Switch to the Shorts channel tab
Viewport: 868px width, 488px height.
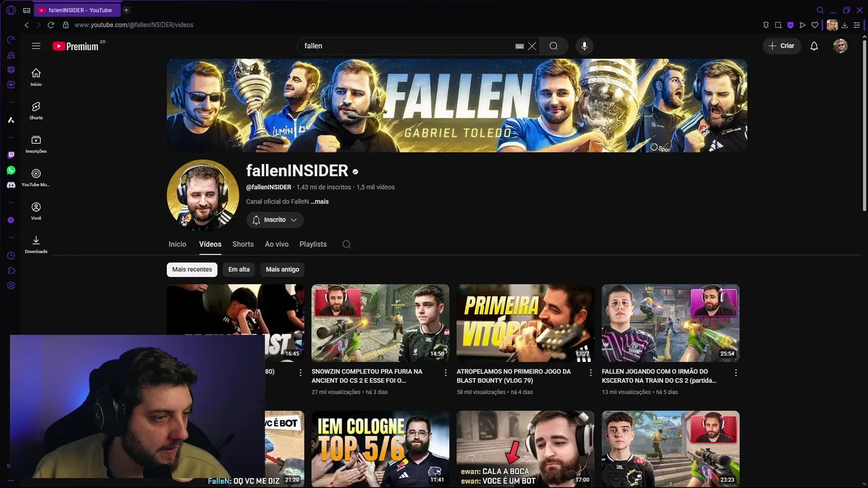[243, 244]
